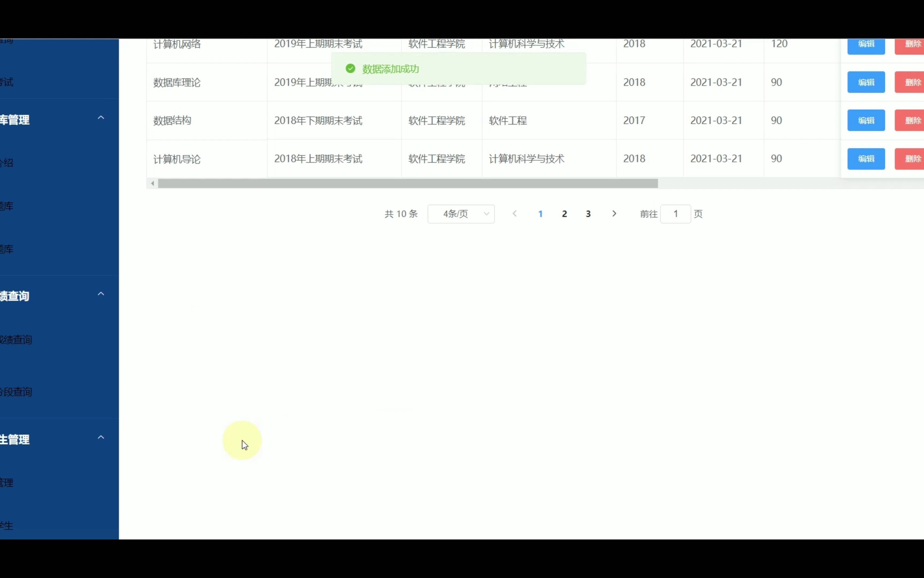Click 编辑 for 计算机导论 row
This screenshot has width=924, height=578.
866,159
